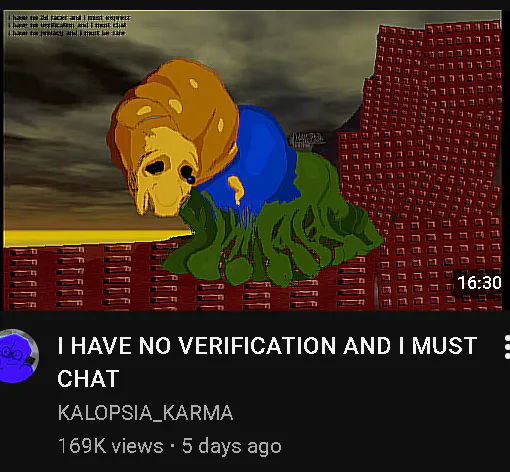Click the 169K views metadata text
The image size is (510, 472).
tap(110, 446)
